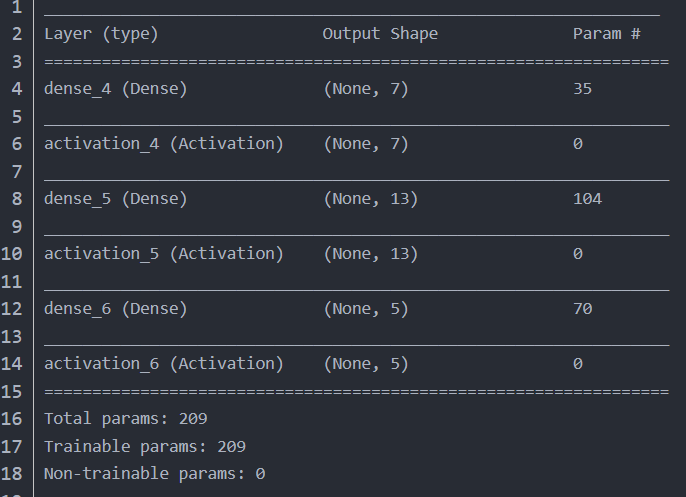Click the '(None, 13)' shape of dense_5
This screenshot has width=686, height=497.
click(x=370, y=199)
